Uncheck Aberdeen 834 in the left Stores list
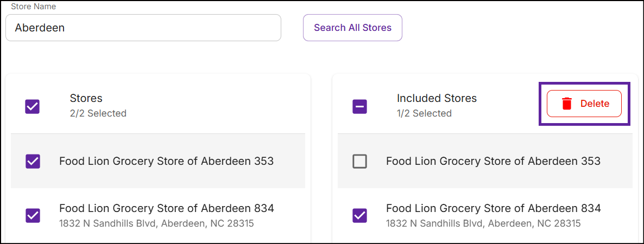Viewport: 644px width, 244px height. tap(33, 215)
